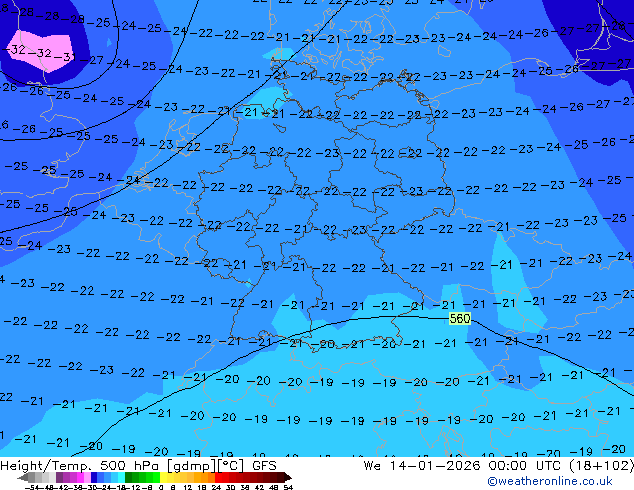
Task: Click the 560 height contour label
Action: [x=460, y=319]
